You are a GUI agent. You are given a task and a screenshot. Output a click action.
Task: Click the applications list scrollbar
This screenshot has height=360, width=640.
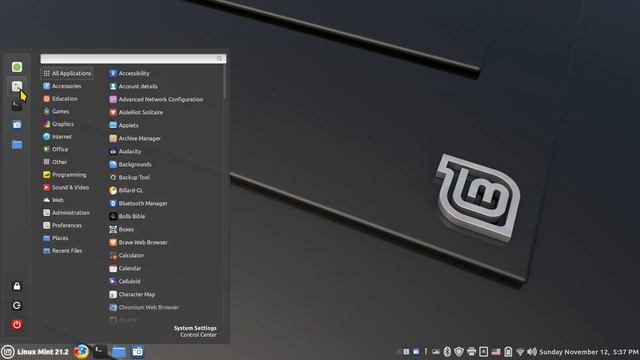click(224, 83)
